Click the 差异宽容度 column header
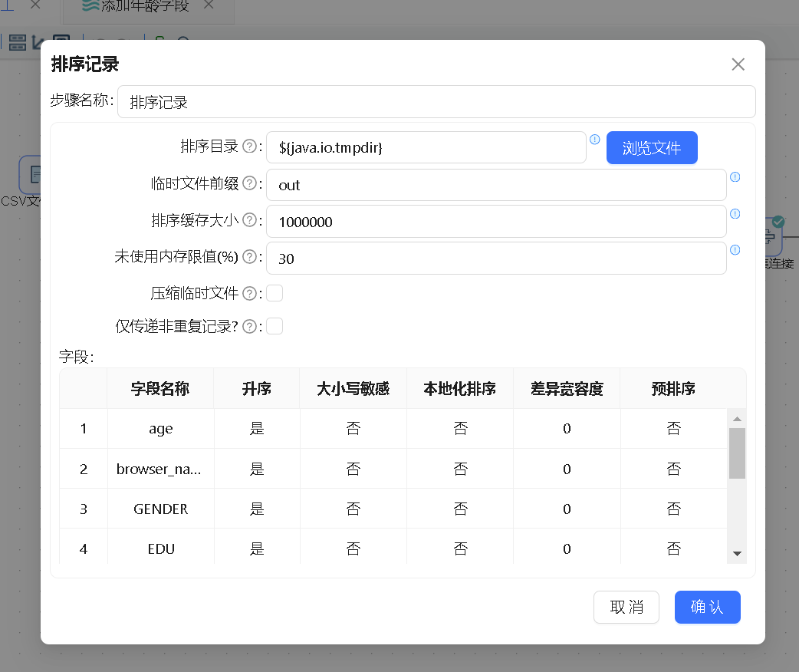This screenshot has width=799, height=672. tap(567, 388)
